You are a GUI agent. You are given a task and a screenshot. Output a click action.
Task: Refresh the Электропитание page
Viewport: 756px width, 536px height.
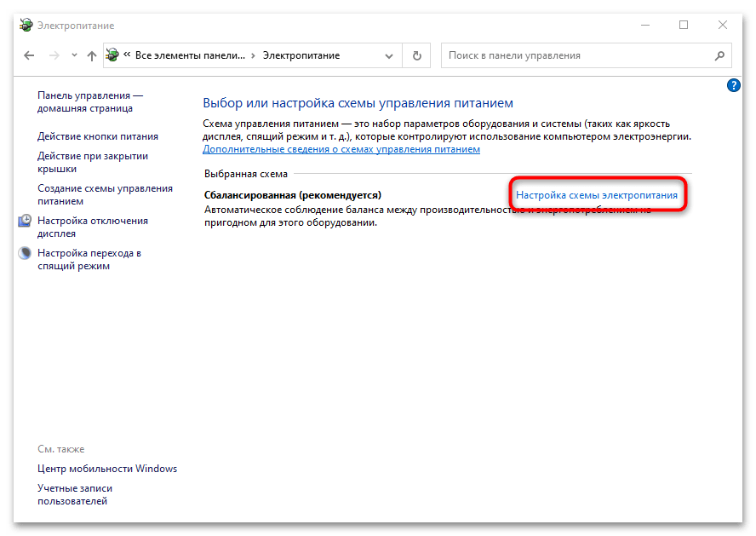(416, 55)
